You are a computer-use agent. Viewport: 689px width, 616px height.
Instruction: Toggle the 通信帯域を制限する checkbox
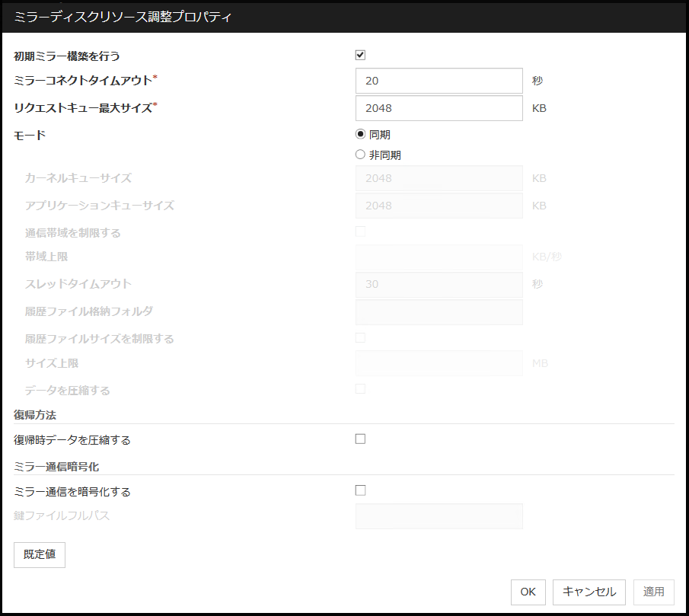point(361,231)
